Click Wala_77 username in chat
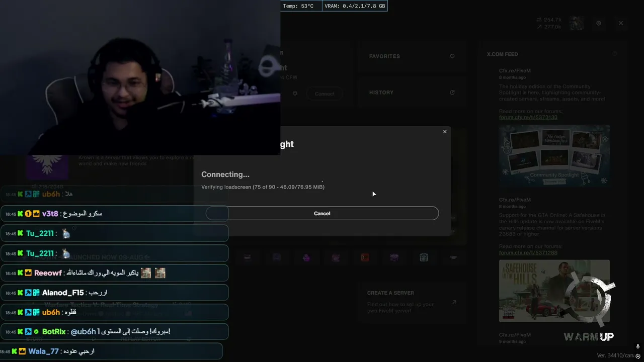Viewport: 644px width, 362px height. click(43, 351)
